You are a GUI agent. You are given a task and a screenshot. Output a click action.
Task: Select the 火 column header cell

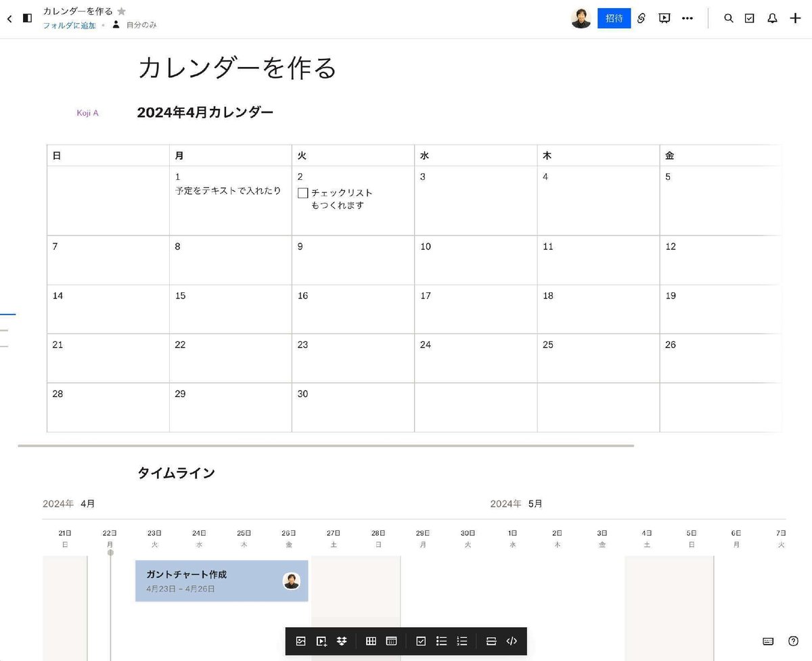(x=353, y=156)
